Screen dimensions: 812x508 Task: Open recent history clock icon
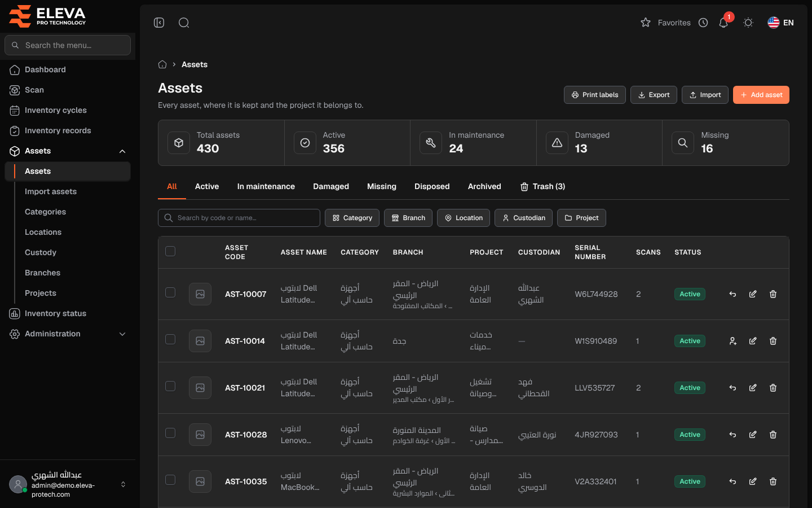point(703,23)
